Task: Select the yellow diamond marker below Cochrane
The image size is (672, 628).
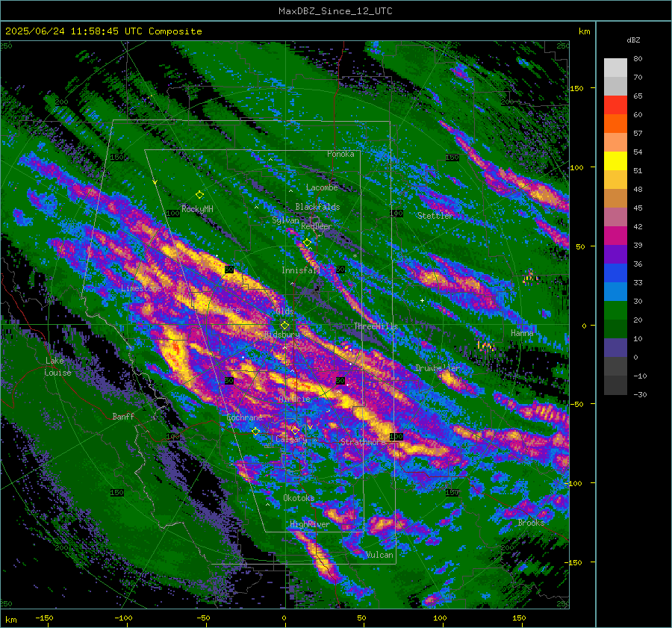Action: (255, 432)
